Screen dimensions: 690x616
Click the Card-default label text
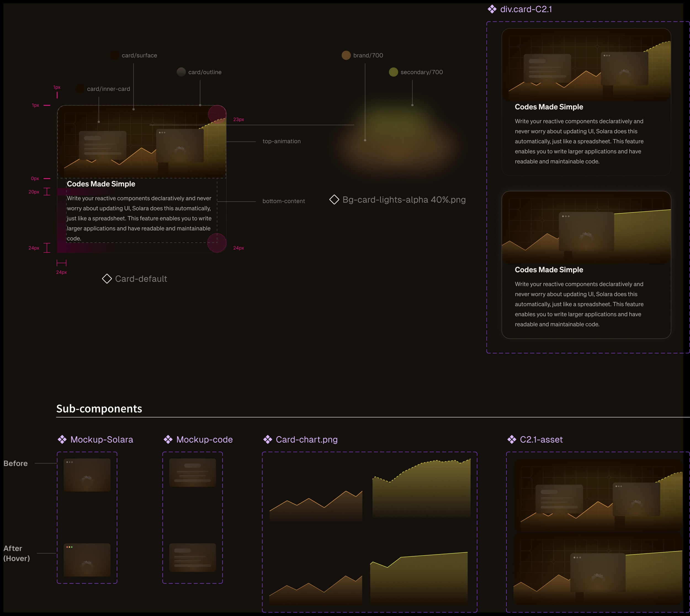141,278
